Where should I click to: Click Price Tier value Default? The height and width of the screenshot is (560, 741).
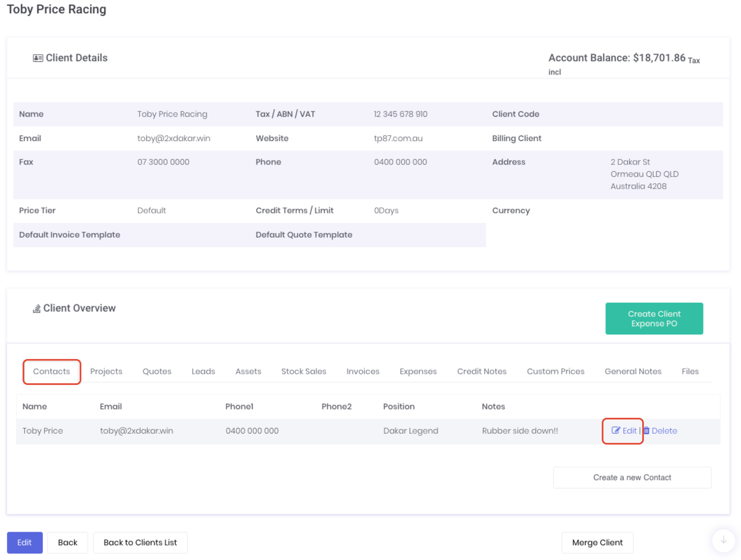152,210
